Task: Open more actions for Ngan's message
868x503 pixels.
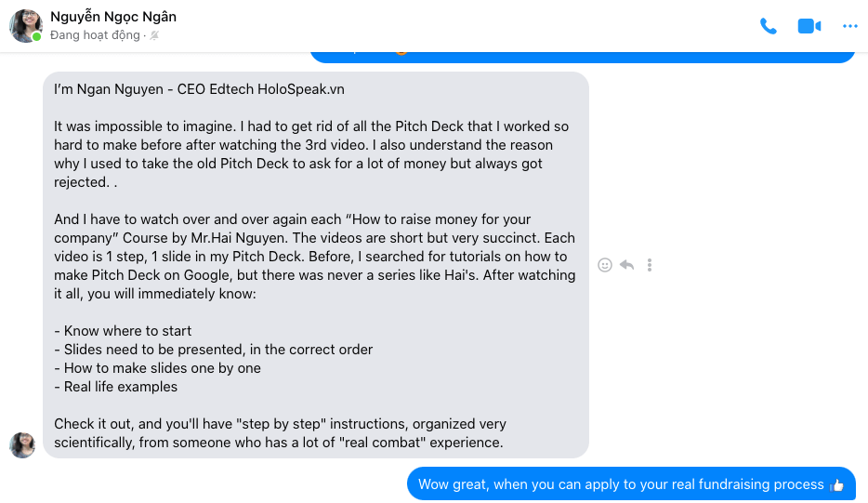Action: pos(650,265)
